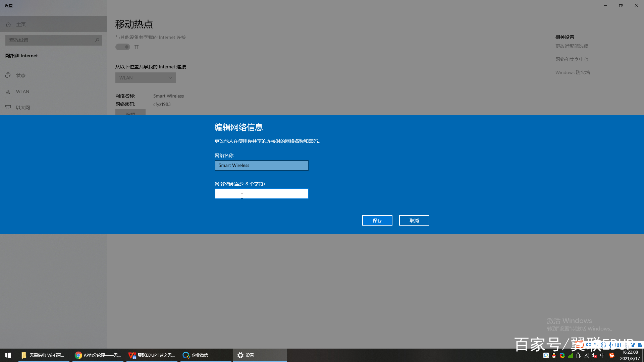
Task: Click the home icon in Settings sidebar
Action: coord(8,24)
